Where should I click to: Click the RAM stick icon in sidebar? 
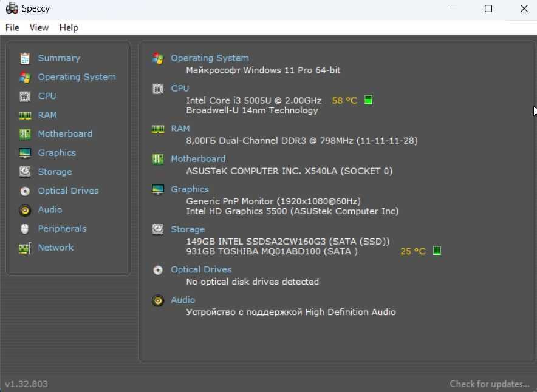(25, 116)
